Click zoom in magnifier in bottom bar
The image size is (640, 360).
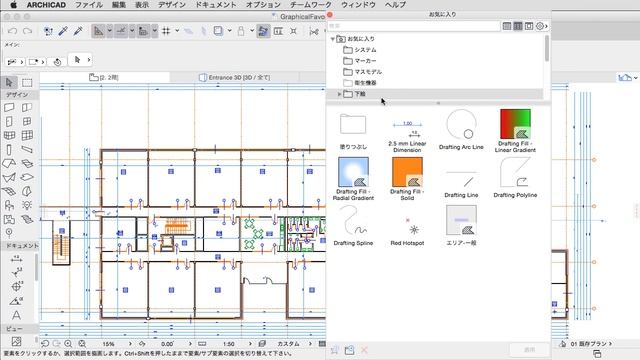pyautogui.click(x=68, y=344)
